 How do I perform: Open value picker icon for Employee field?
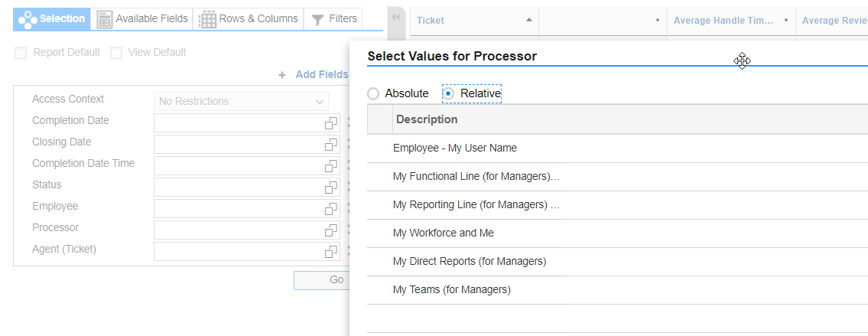tap(330, 209)
